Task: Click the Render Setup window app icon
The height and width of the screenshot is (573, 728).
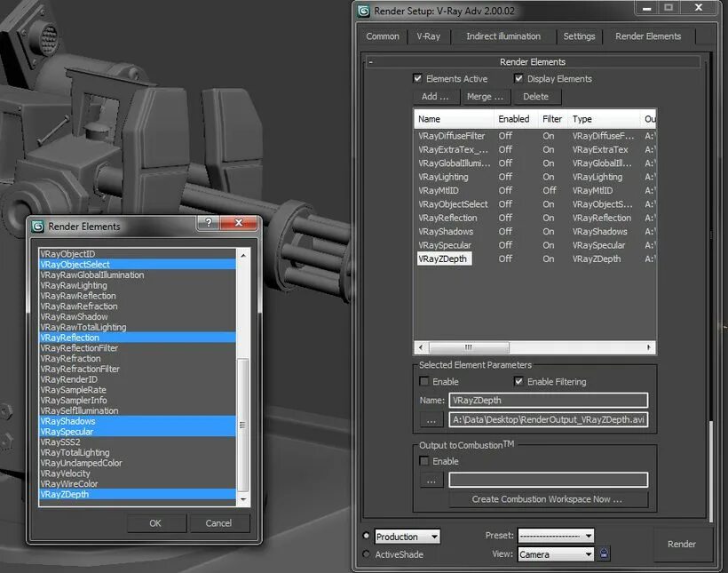Action: pyautogui.click(x=363, y=11)
